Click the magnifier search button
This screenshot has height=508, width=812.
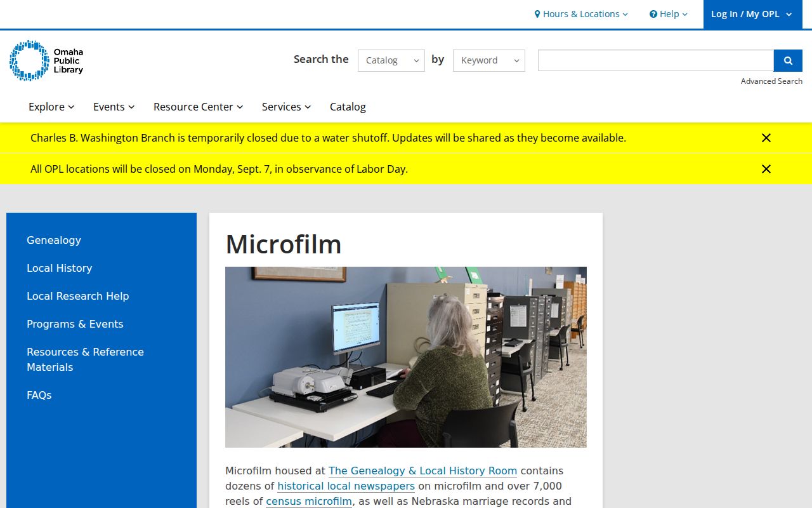(788, 60)
